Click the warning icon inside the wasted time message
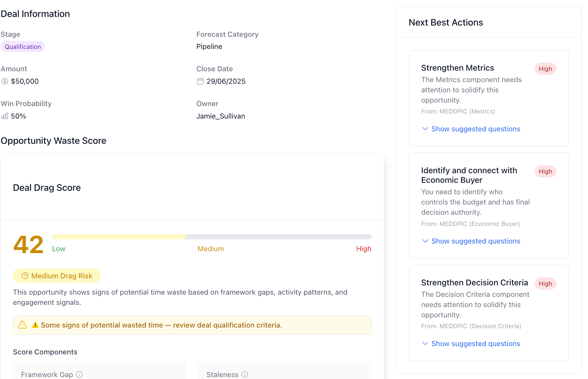The width and height of the screenshot is (588, 379). click(35, 325)
